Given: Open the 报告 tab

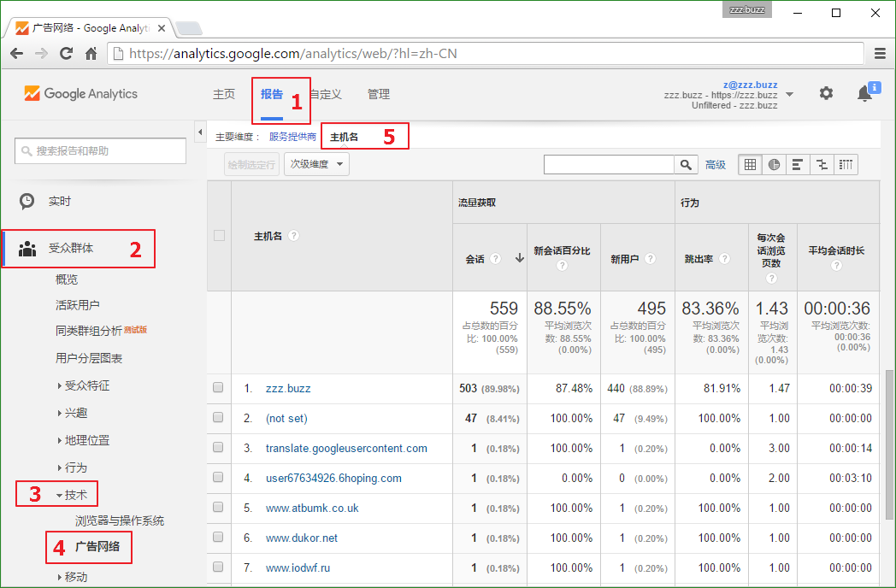Looking at the screenshot, I should 271,94.
